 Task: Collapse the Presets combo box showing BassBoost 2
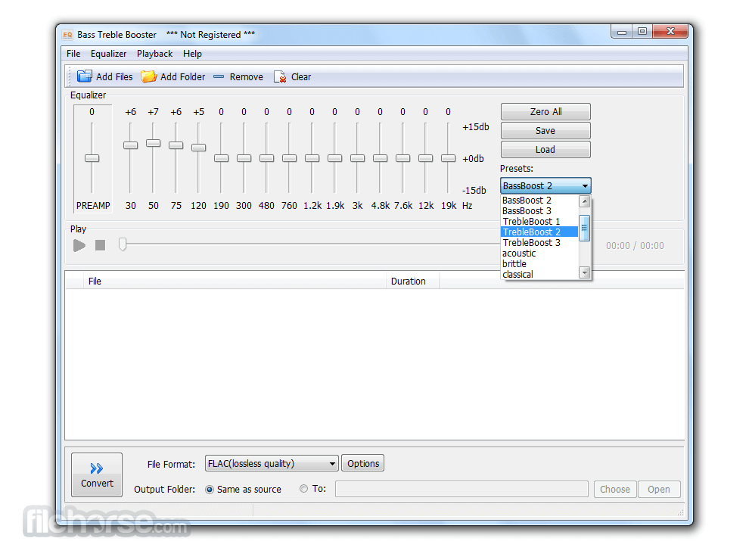point(545,186)
